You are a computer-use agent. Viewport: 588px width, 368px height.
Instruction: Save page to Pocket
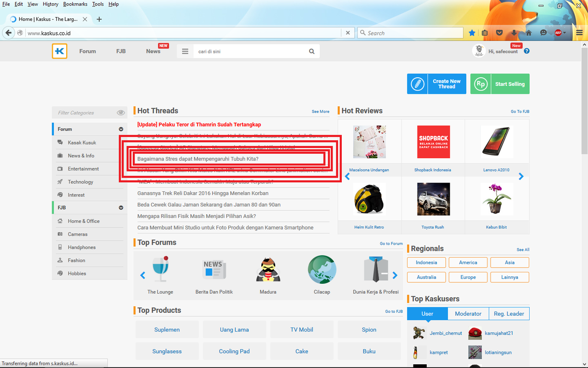tap(499, 33)
